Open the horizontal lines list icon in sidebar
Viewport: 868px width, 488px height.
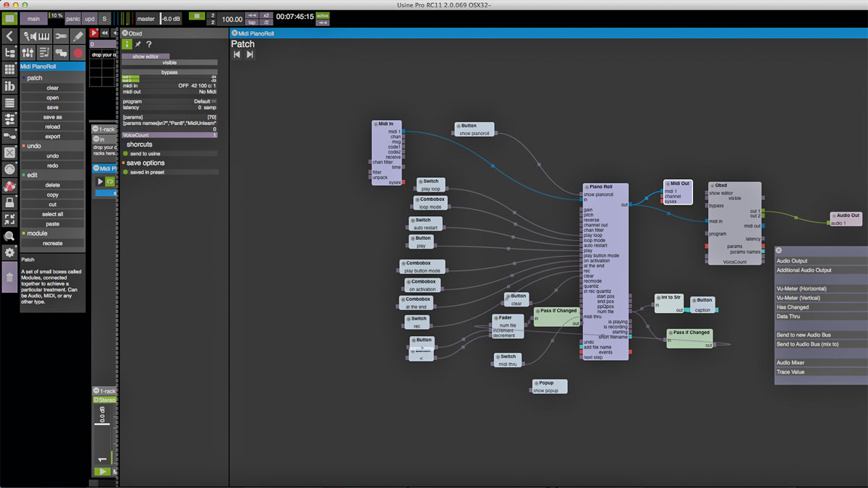point(9,103)
